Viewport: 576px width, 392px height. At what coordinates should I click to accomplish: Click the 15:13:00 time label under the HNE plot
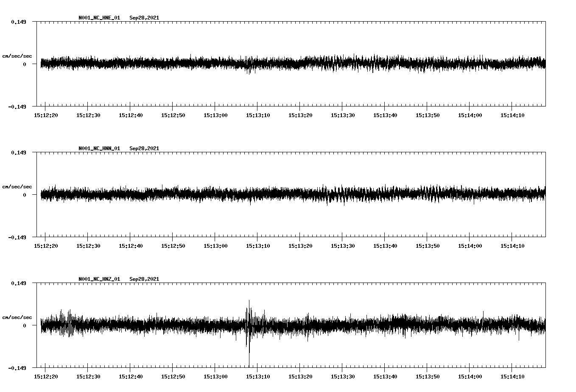coord(215,115)
